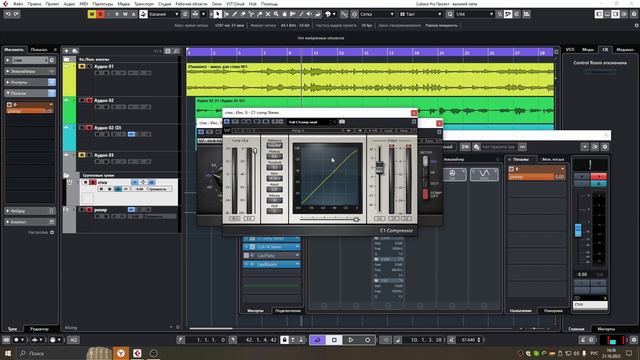The width and height of the screenshot is (640, 360).
Task: Start recording with the Record button
Action: point(368,340)
